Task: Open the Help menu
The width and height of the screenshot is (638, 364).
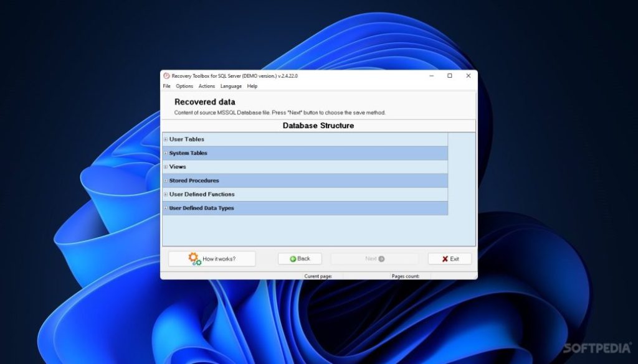Action: (252, 86)
